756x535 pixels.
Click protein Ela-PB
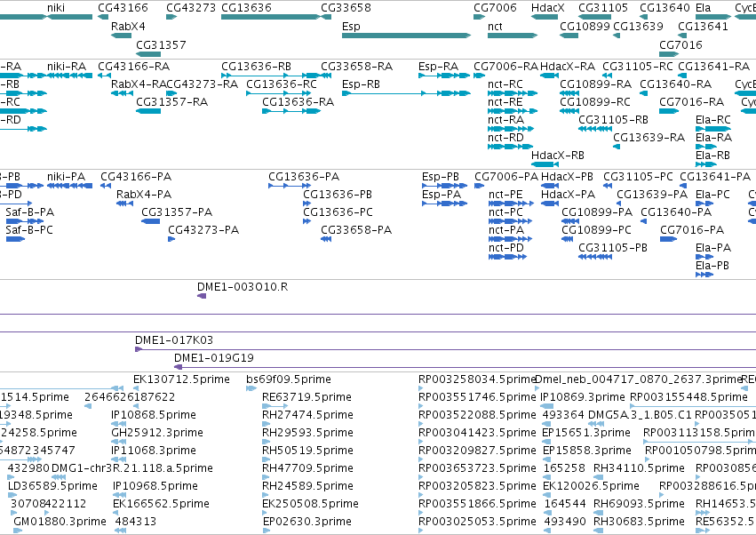pos(704,275)
